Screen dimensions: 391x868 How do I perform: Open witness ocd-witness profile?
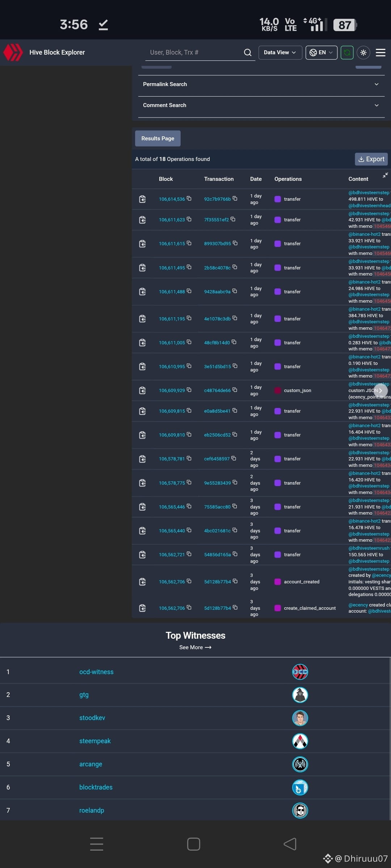click(x=96, y=672)
